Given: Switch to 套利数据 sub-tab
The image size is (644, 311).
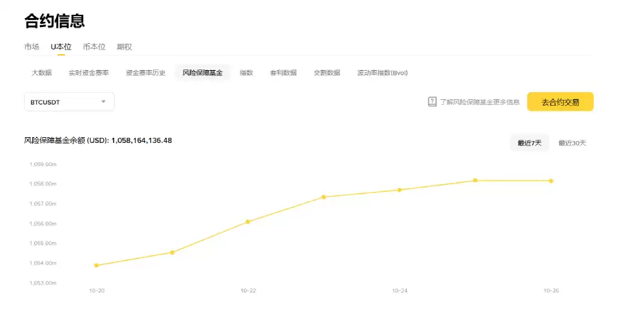Looking at the screenshot, I should pyautogui.click(x=283, y=73).
